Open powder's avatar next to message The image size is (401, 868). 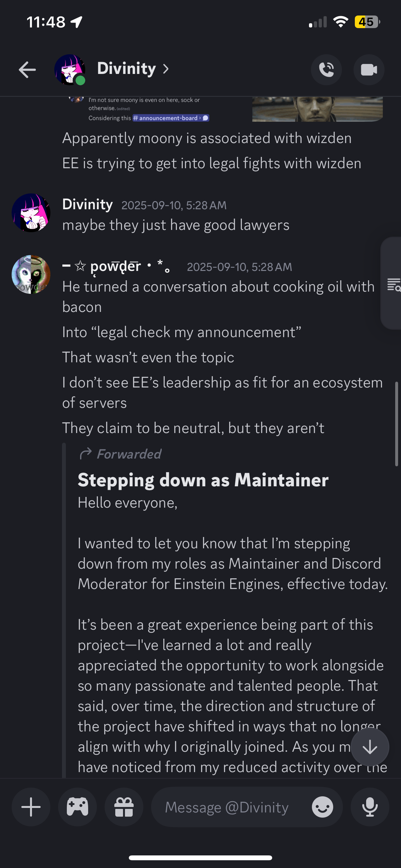click(31, 274)
